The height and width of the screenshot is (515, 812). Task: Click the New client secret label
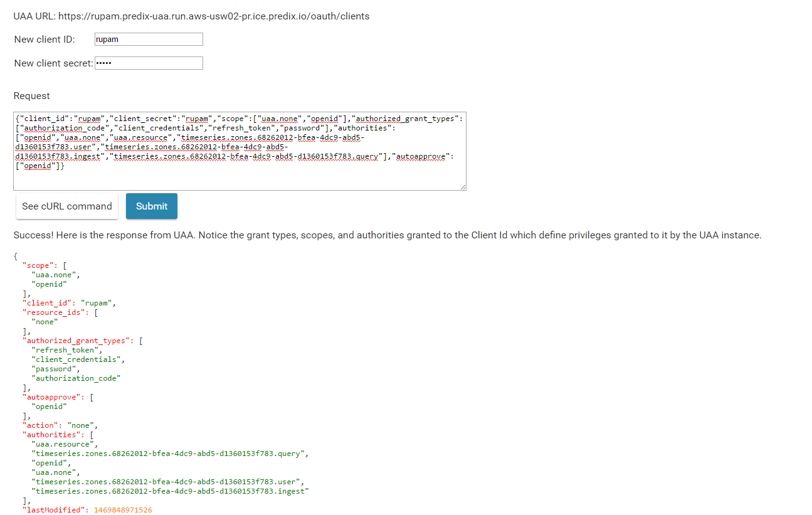(53, 63)
